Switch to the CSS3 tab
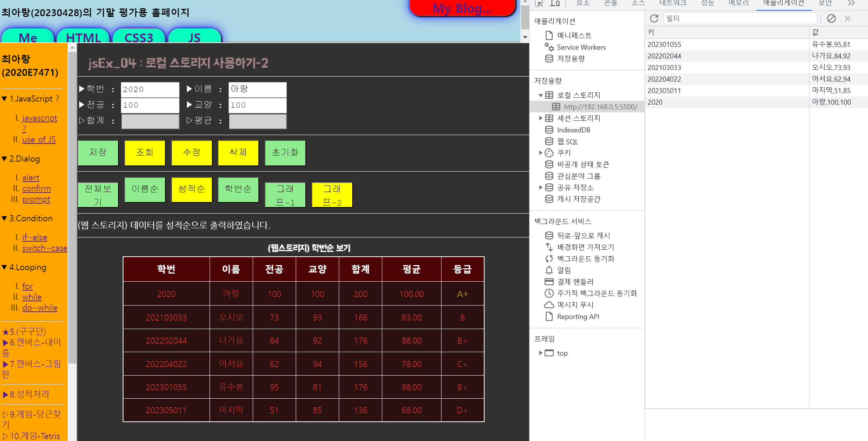This screenshot has height=441, width=868. (x=138, y=37)
